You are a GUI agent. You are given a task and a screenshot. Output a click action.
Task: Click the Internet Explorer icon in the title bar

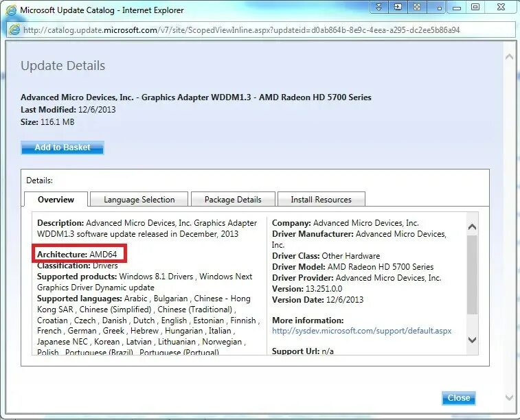click(x=10, y=10)
